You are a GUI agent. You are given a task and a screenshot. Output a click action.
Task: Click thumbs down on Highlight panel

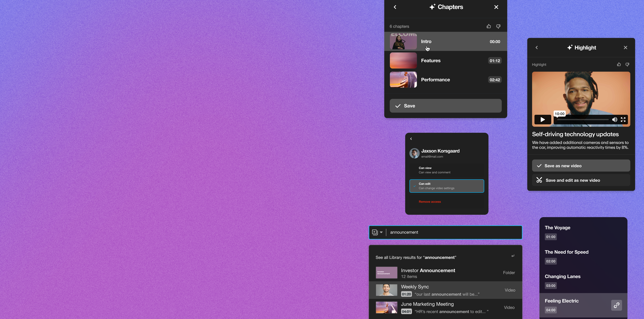pyautogui.click(x=627, y=65)
